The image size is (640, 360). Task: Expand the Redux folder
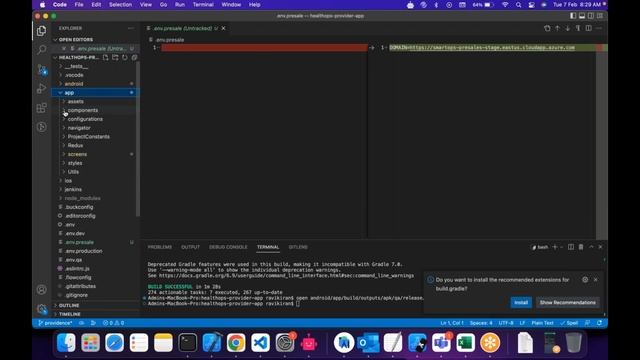pyautogui.click(x=95, y=145)
